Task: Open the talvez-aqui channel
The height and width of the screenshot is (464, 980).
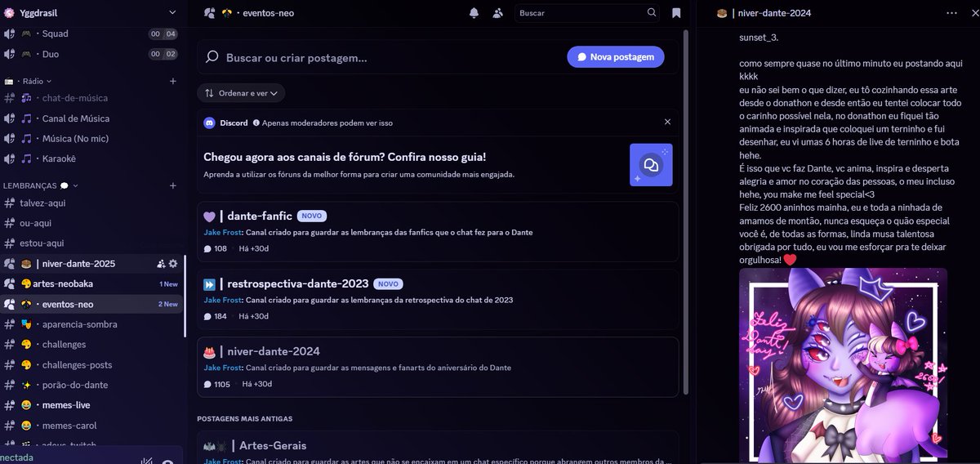Action: (90, 203)
